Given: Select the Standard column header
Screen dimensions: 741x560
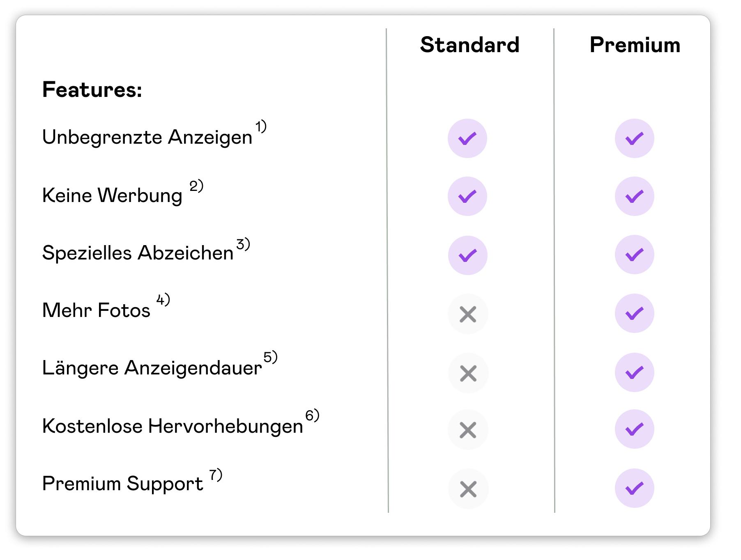Looking at the screenshot, I should click(x=470, y=44).
